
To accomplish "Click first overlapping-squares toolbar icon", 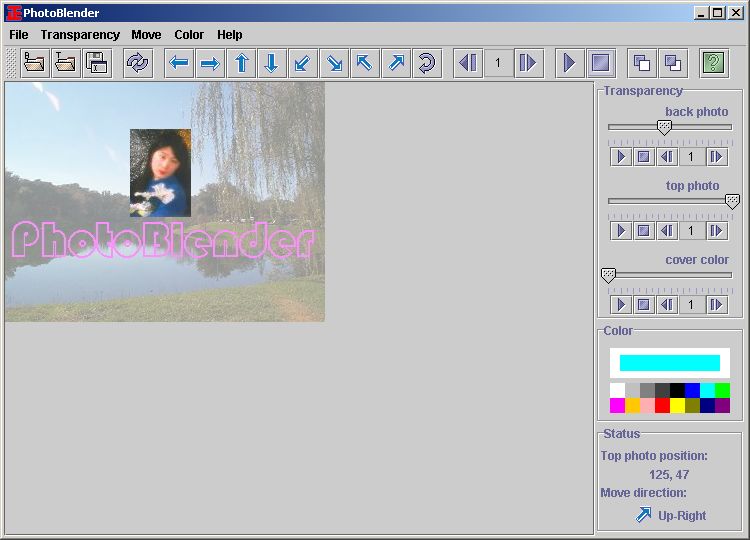I will click(x=641, y=63).
